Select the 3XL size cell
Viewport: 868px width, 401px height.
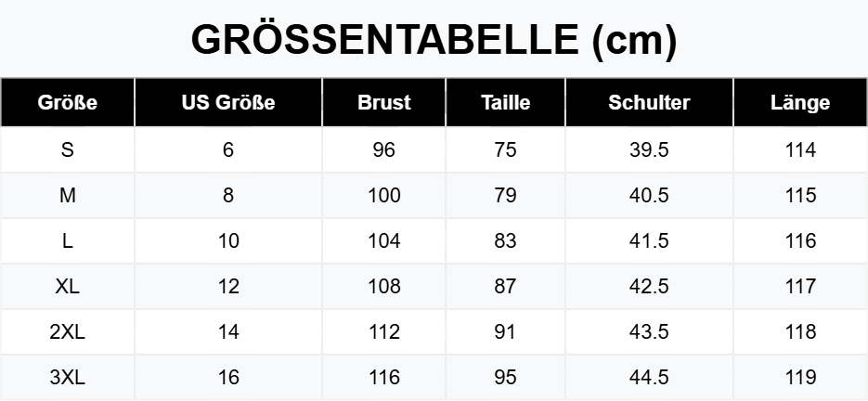(68, 377)
